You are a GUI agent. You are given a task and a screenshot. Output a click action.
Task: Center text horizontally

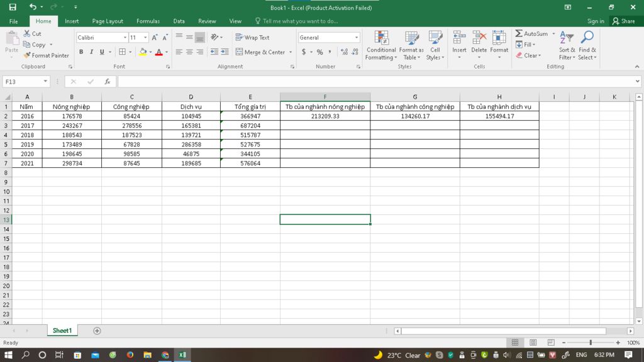point(189,52)
